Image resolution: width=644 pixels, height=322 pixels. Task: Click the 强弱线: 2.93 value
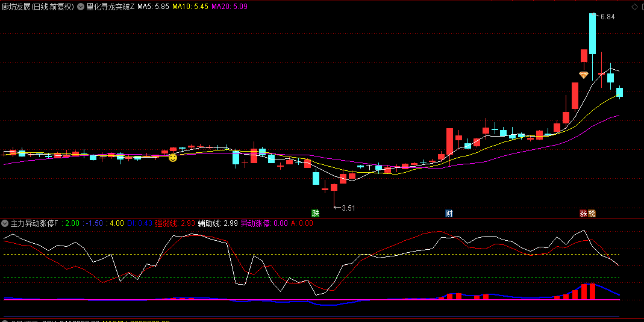175,223
